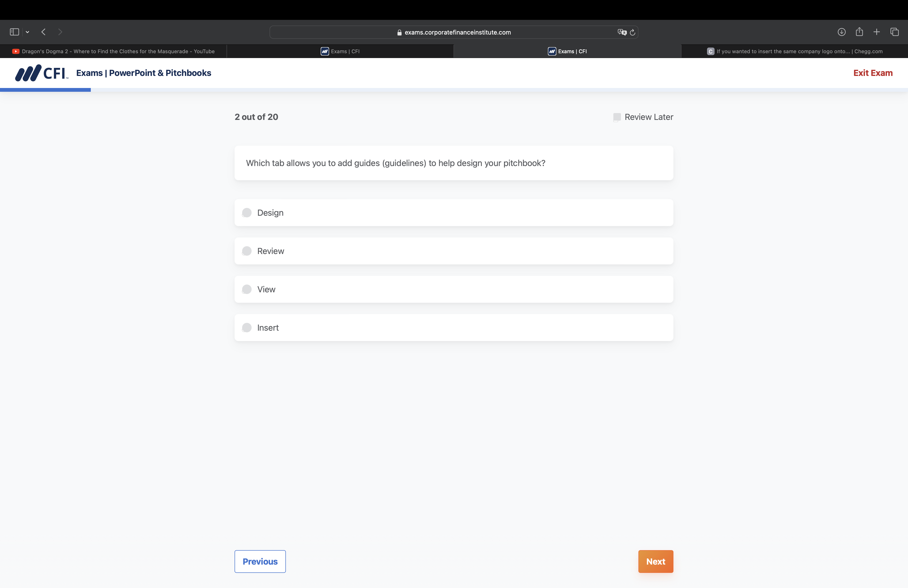The image size is (908, 588).
Task: Click the Previous button
Action: [x=260, y=561]
